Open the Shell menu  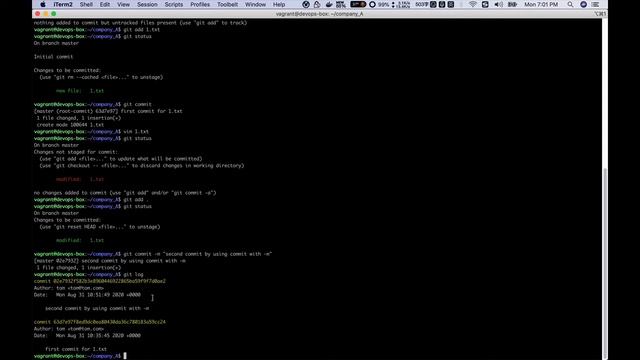(86, 4)
